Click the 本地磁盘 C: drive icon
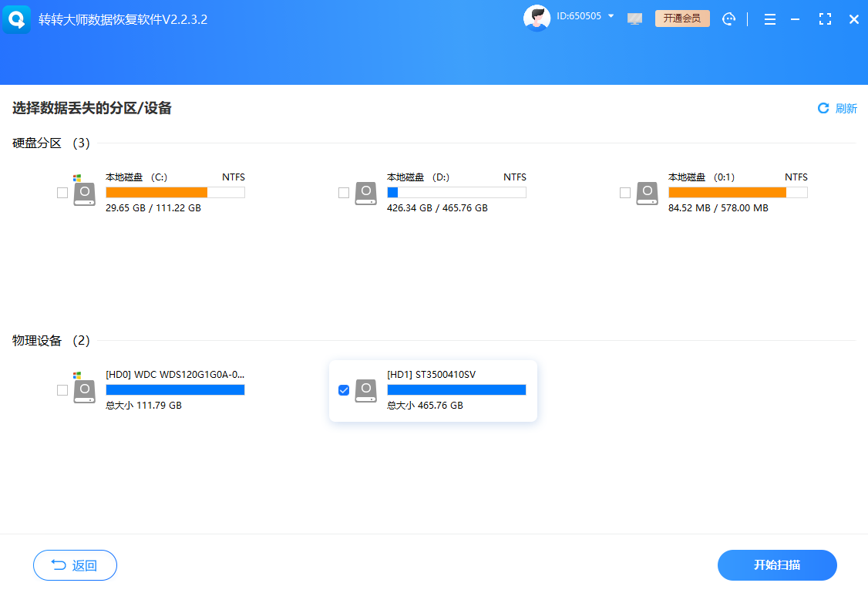The image size is (868, 593). click(x=84, y=193)
